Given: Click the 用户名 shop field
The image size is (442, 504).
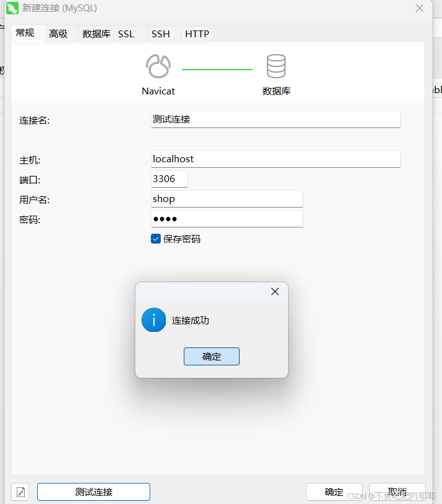Looking at the screenshot, I should coord(227,199).
